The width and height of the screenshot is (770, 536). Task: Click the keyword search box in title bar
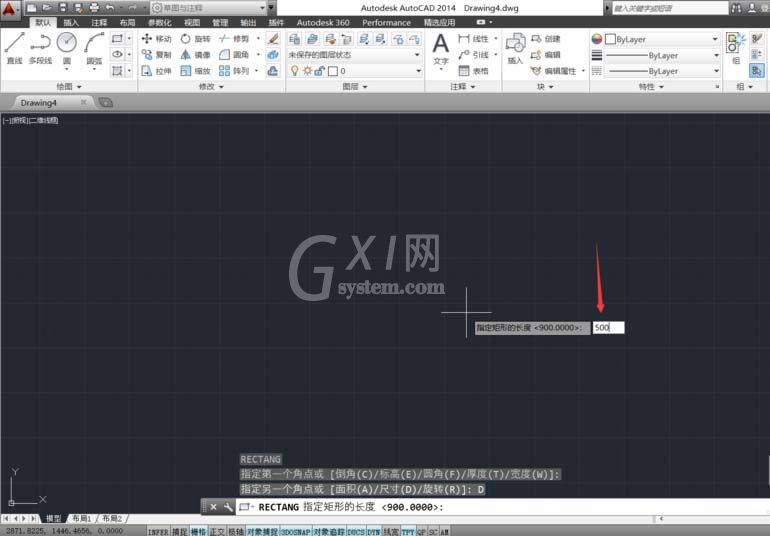pos(670,8)
